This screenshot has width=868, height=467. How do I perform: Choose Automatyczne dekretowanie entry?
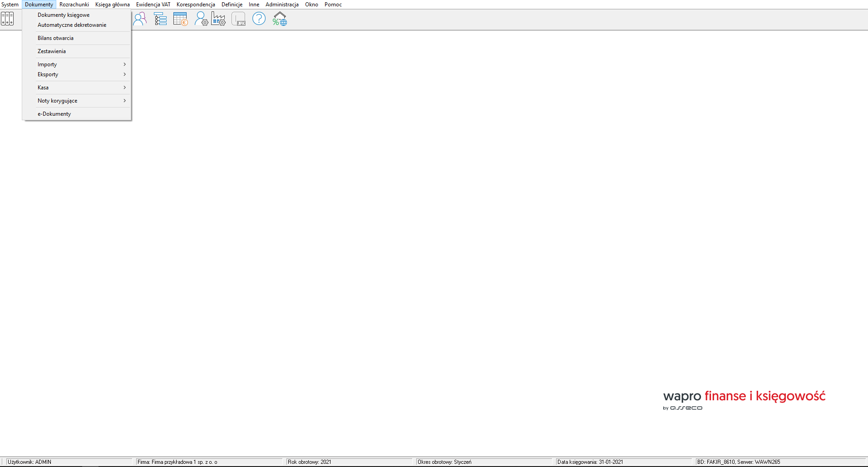point(77,25)
